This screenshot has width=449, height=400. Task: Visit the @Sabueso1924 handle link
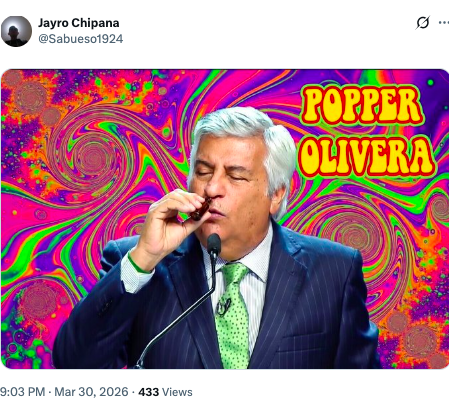click(x=81, y=39)
